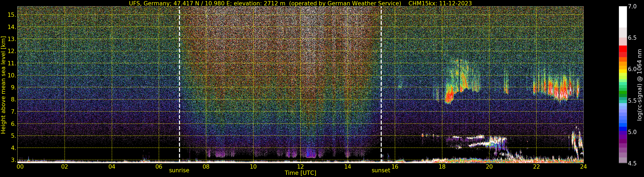Click the 'CHM15kx: 11-12-2023' instrument date text
This screenshot has width=644, height=177.
[440, 3]
